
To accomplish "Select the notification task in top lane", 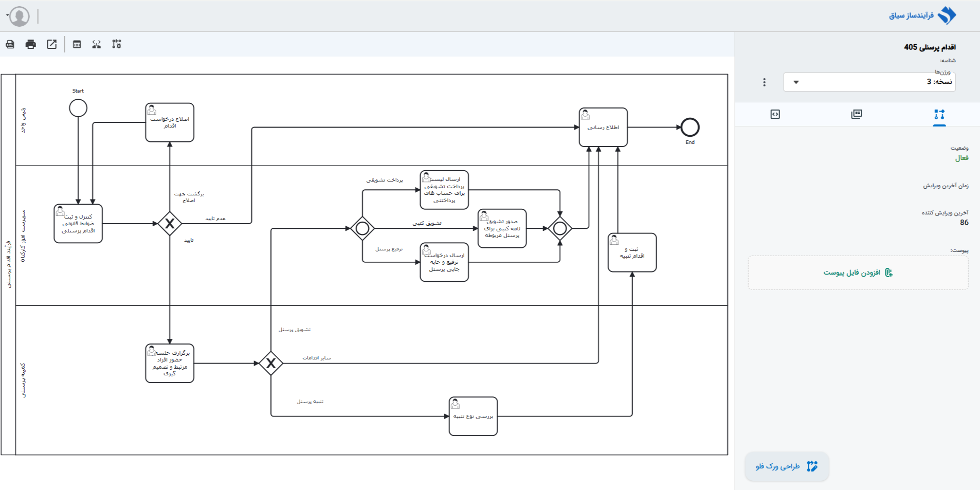I will click(603, 127).
